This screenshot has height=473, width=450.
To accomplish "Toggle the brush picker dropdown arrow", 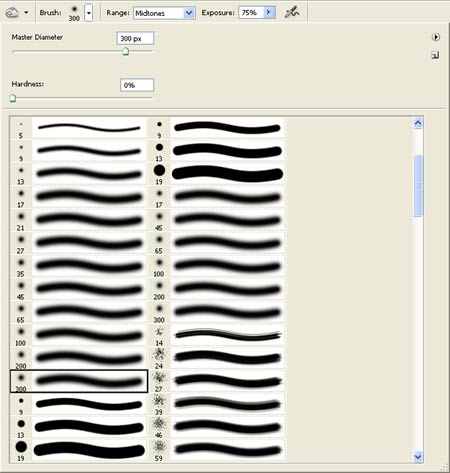I will pos(88,13).
